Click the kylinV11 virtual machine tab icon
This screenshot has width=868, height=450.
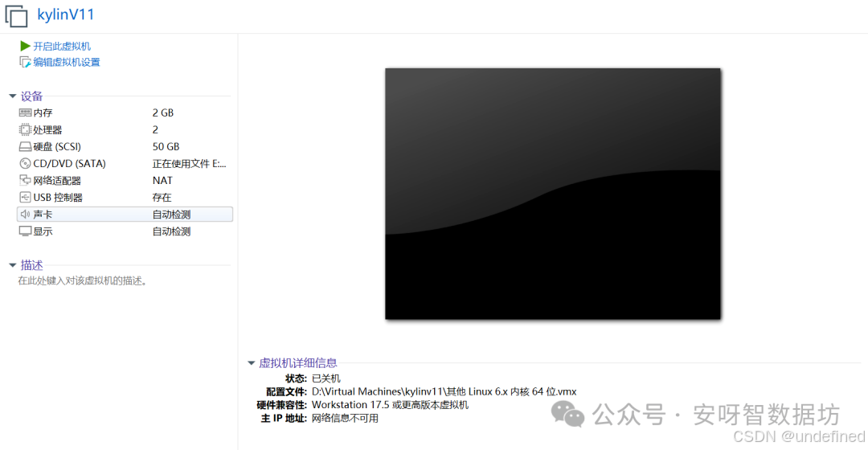[16, 15]
